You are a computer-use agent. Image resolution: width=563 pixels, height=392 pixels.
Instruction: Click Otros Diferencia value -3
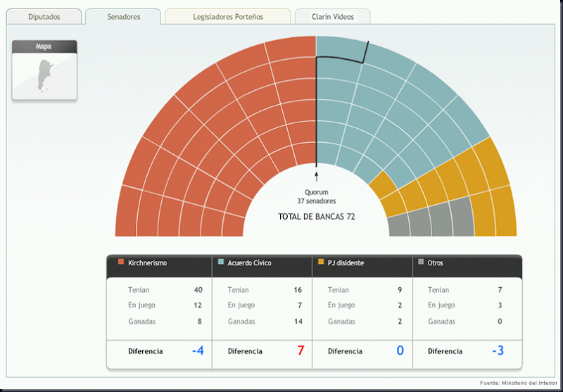[498, 350]
